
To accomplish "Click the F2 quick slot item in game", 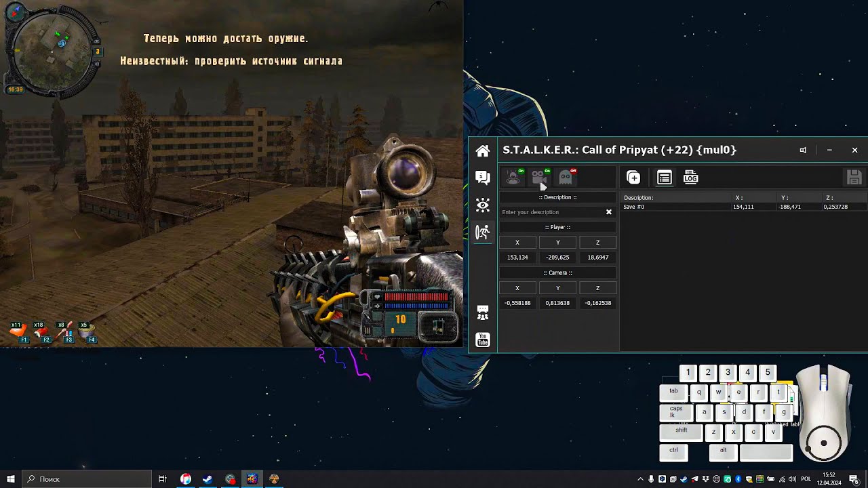I will [x=42, y=332].
